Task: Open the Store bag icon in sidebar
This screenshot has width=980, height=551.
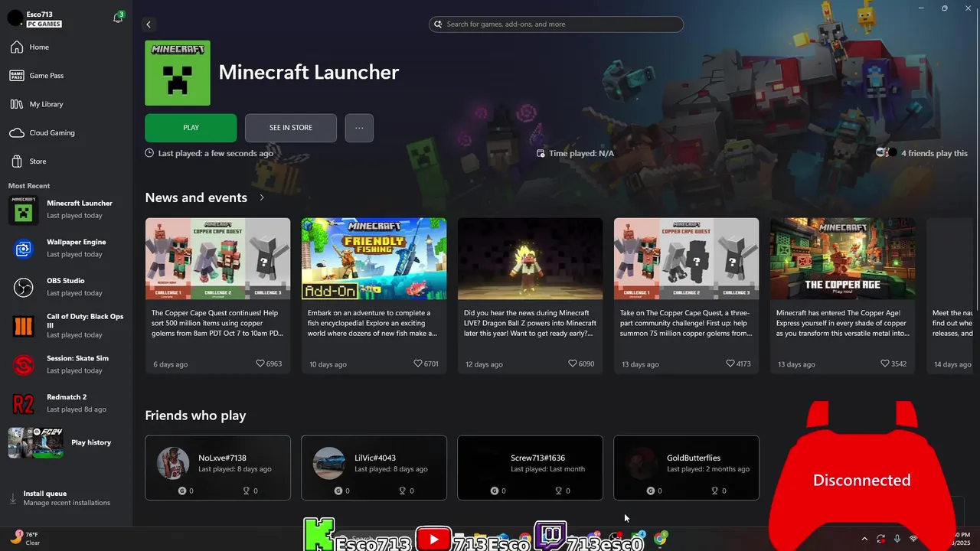Action: click(x=17, y=161)
